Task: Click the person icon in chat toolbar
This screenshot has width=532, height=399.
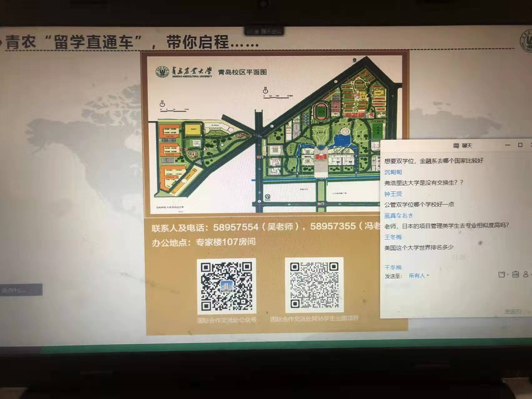Action: [x=526, y=274]
